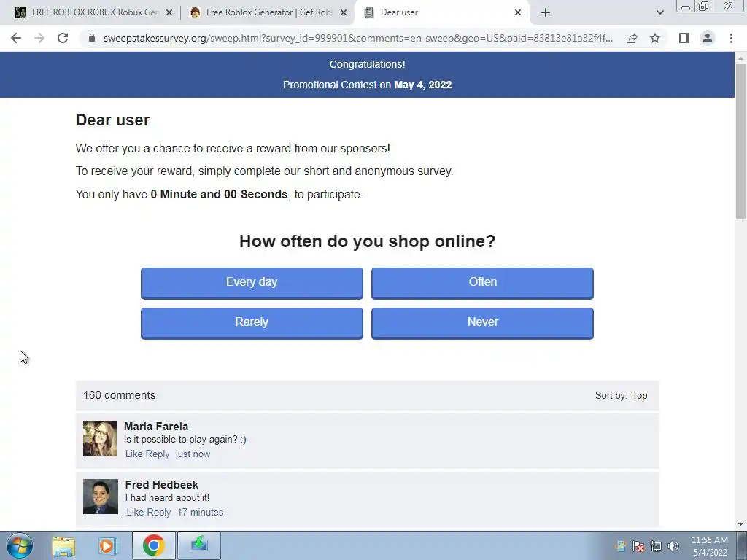
Task: Expand the tab search dropdown
Action: (659, 12)
